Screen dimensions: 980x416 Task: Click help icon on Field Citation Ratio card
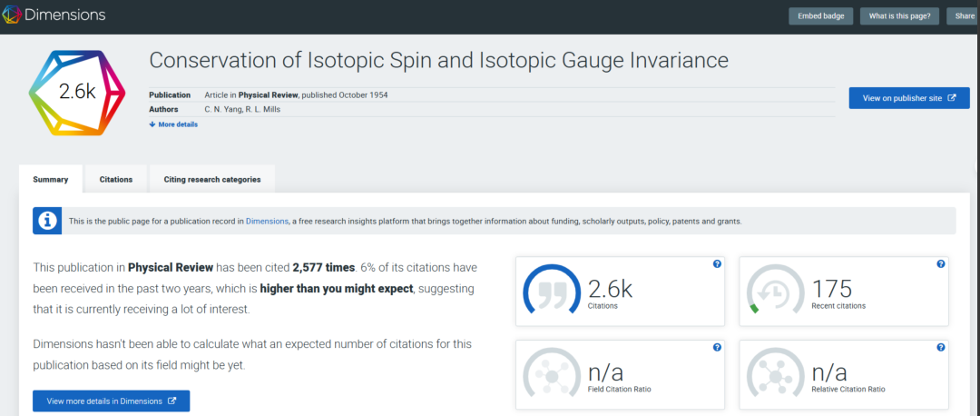(x=717, y=348)
